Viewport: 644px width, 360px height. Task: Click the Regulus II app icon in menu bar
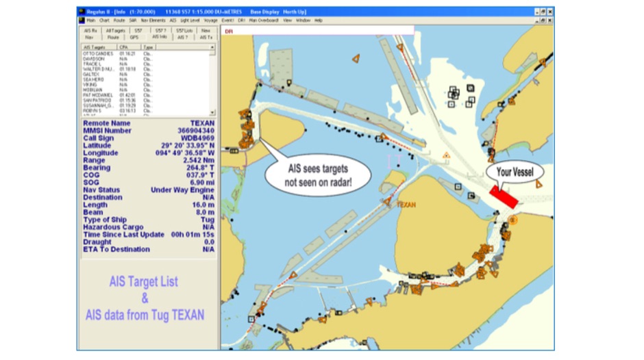pos(82,20)
